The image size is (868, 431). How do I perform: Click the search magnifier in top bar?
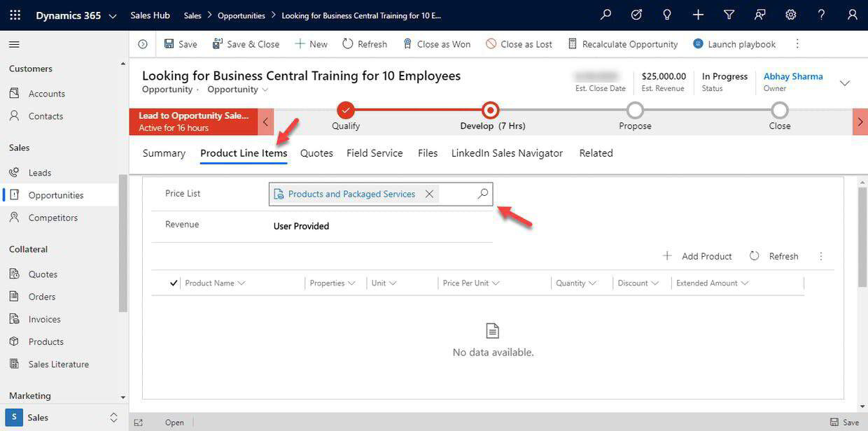pos(606,15)
